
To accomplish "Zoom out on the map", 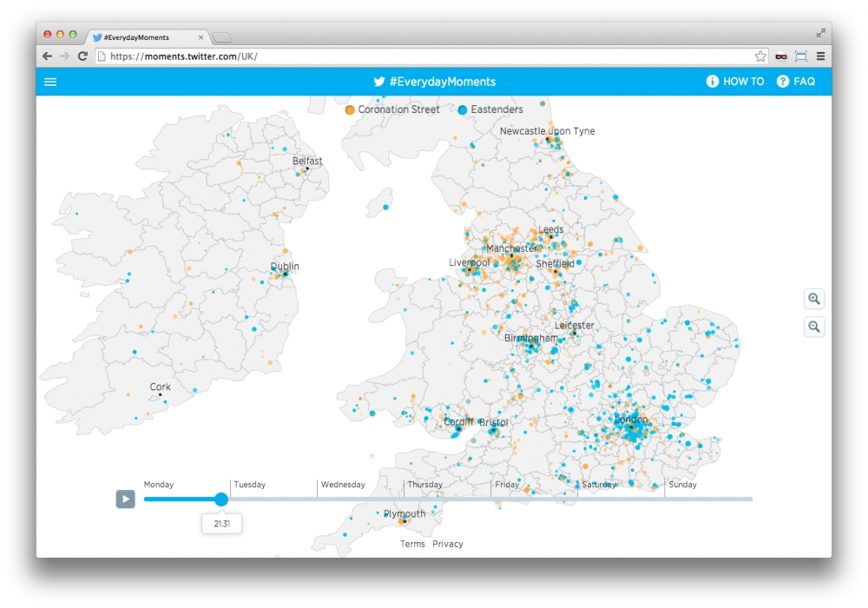I will (814, 327).
